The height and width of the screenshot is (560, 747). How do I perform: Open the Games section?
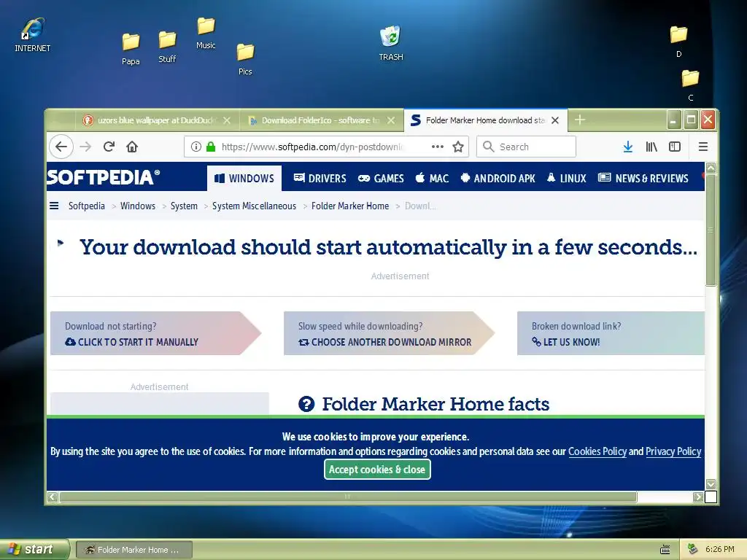tap(381, 179)
